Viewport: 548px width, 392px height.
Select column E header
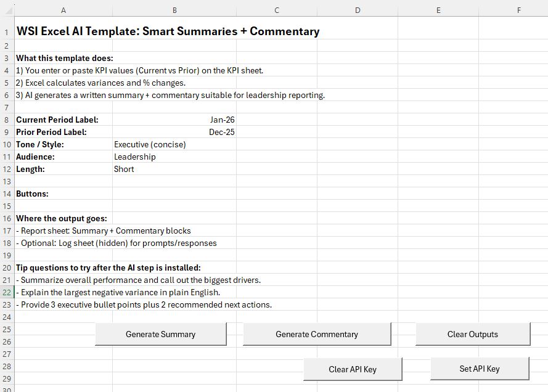[438, 10]
